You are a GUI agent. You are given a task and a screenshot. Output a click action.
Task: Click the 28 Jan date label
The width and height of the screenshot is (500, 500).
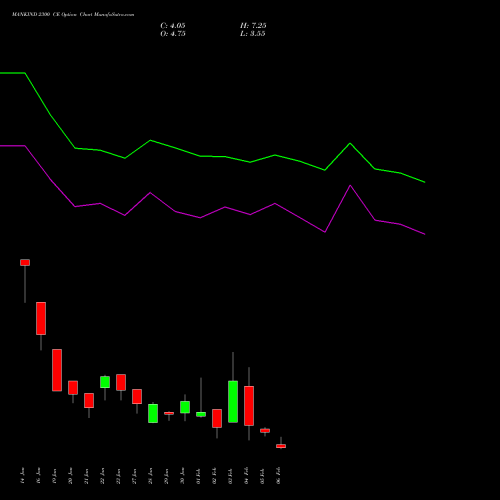pos(150,476)
